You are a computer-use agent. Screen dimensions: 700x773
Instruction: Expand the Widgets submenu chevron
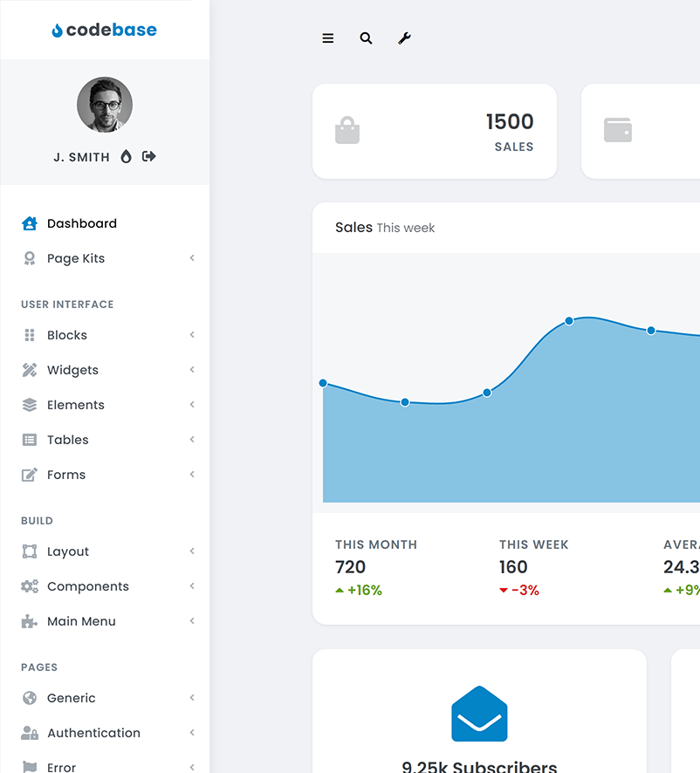192,370
